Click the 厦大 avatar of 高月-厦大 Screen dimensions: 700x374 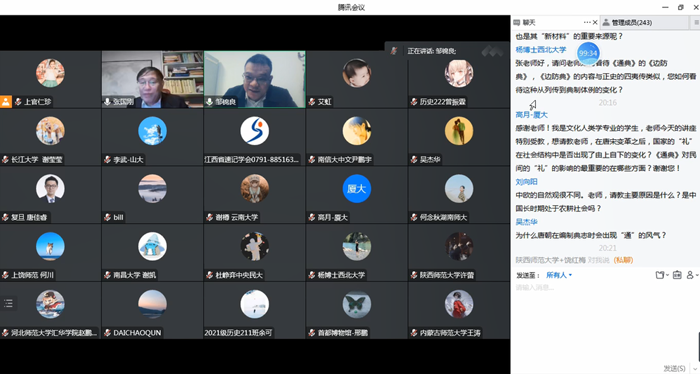tap(357, 188)
